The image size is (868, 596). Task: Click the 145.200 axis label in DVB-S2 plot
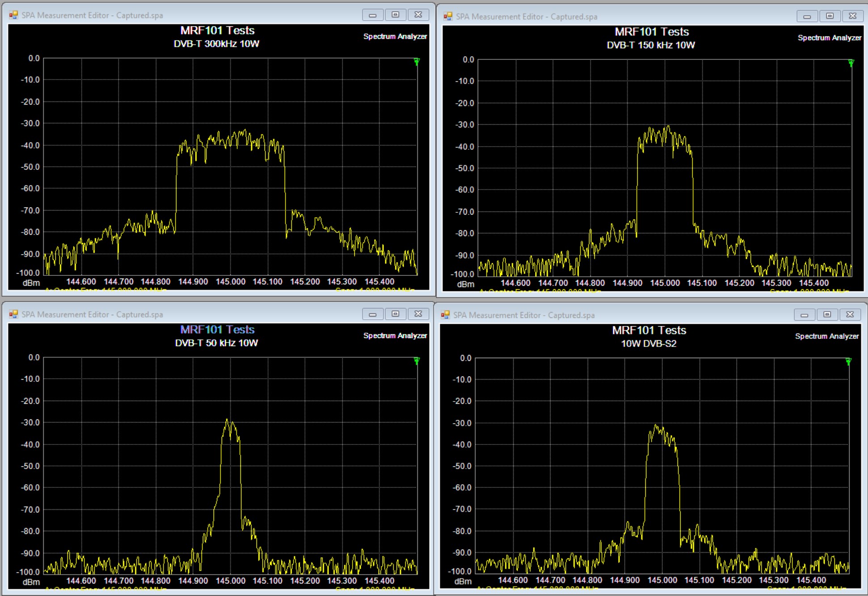pyautogui.click(x=737, y=580)
